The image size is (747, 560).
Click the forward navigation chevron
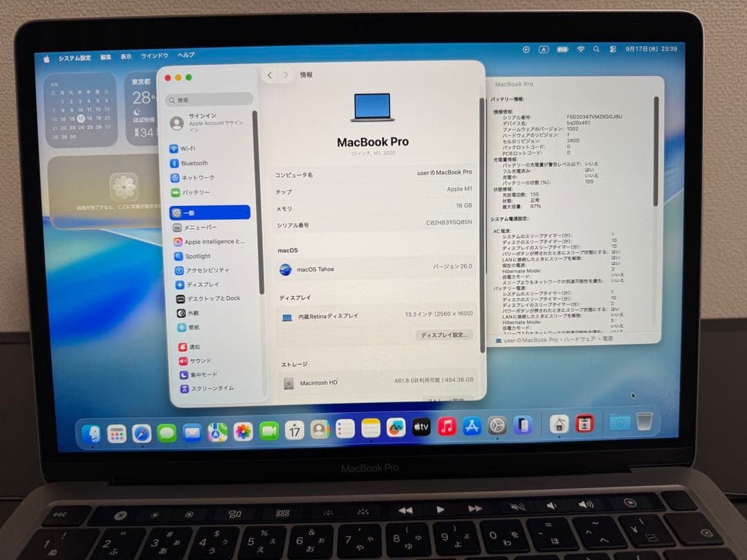[285, 75]
